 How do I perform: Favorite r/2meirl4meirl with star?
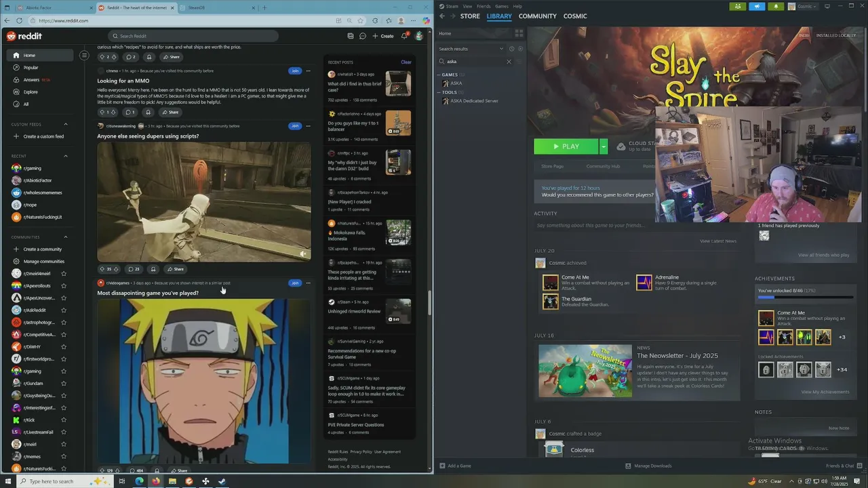[x=64, y=274]
